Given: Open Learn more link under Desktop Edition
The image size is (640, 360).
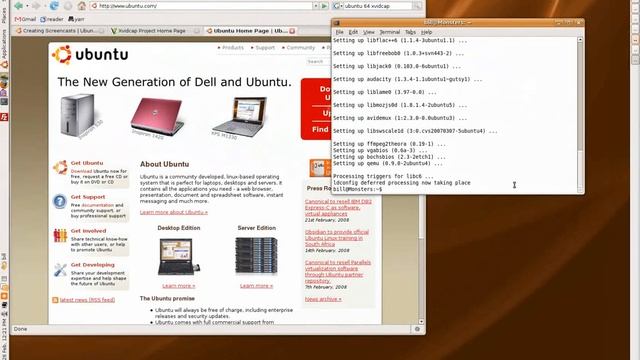Looking at the screenshot, I should (x=179, y=286).
